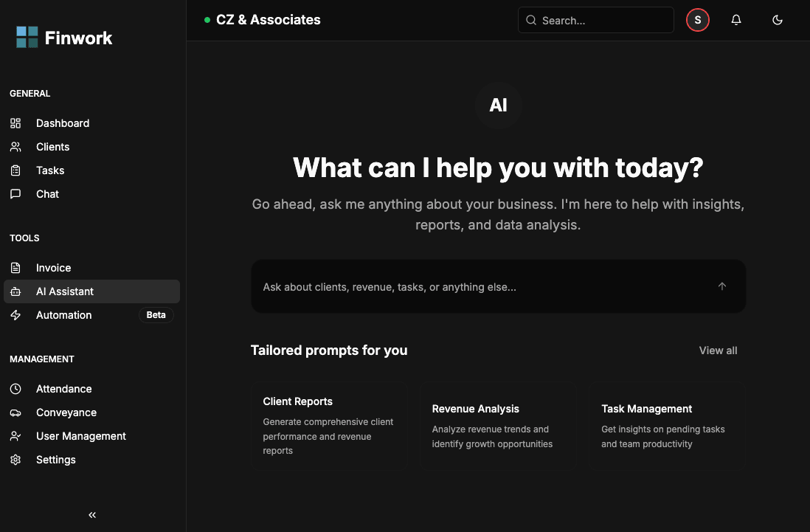Screen dimensions: 810x532
Task: Click the Conveyance car icon
Action: (15, 412)
